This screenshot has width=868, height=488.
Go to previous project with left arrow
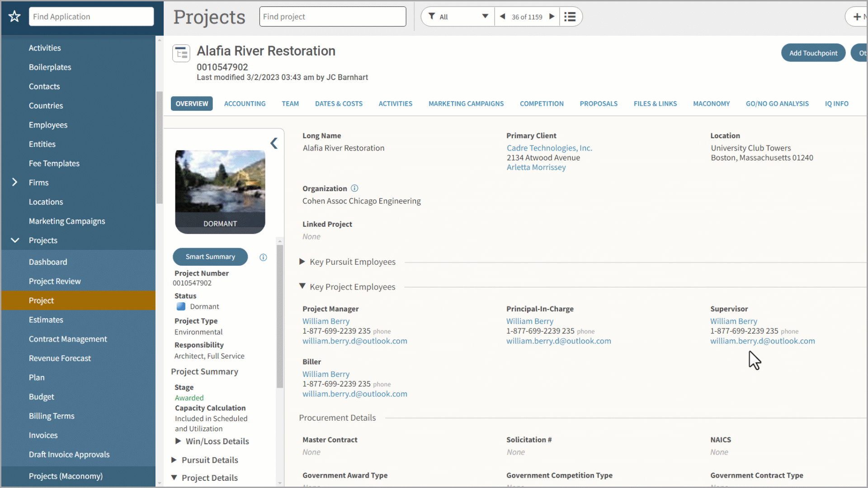coord(502,17)
